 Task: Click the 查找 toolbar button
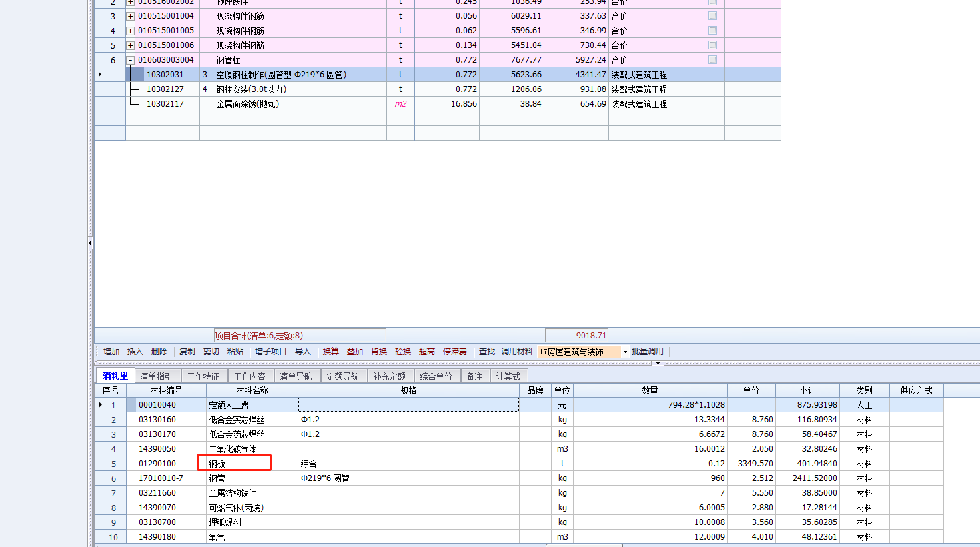tap(487, 352)
